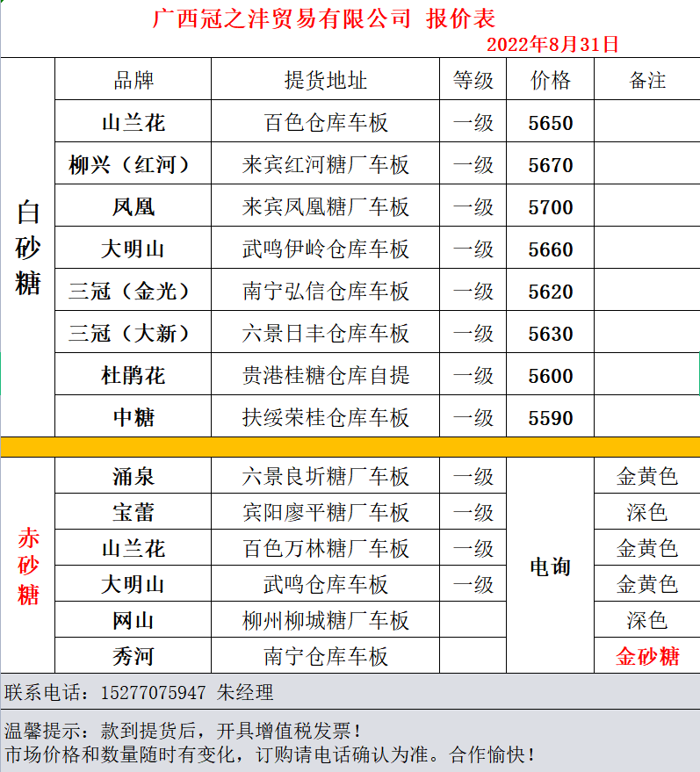Select the 中糖 brand cell
Viewport: 700px width, 772px height.
click(133, 418)
